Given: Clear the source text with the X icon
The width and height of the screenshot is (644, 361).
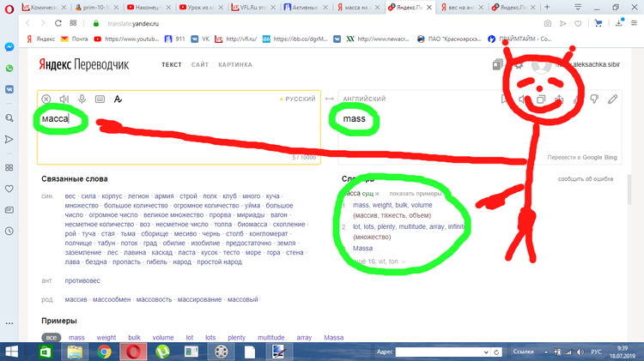Looking at the screenshot, I should [x=46, y=99].
